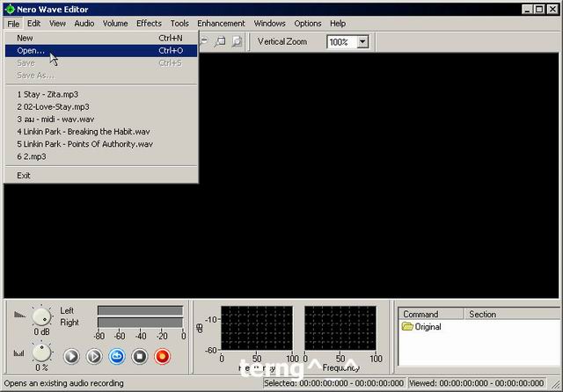Maximize the Nero Wave Editor window
This screenshot has height=392, width=563.
pyautogui.click(x=539, y=9)
